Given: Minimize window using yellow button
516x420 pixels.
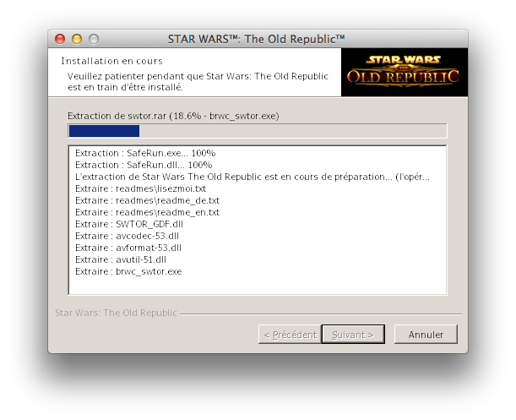Looking at the screenshot, I should click(x=77, y=39).
